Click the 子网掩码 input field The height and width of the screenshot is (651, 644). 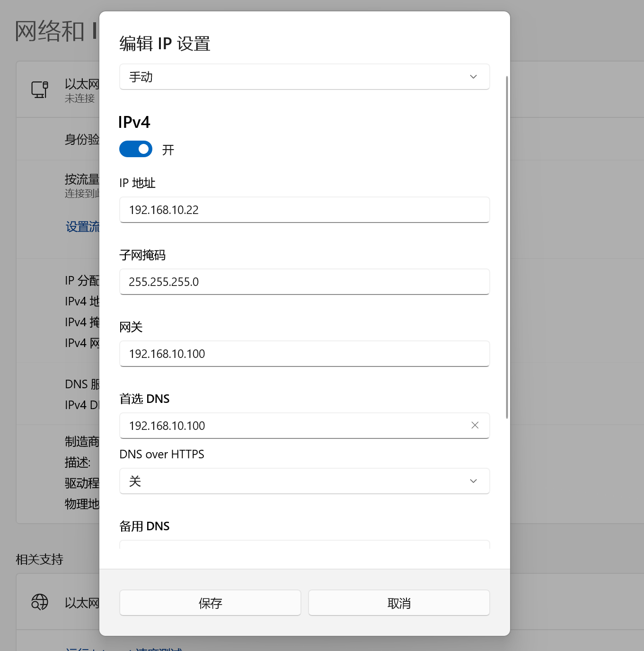(304, 282)
